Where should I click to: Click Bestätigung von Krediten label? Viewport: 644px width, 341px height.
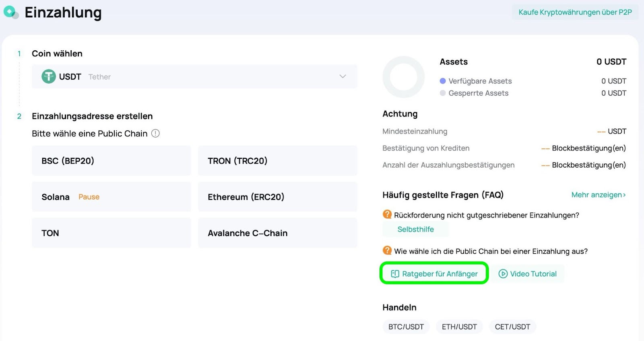coord(426,148)
